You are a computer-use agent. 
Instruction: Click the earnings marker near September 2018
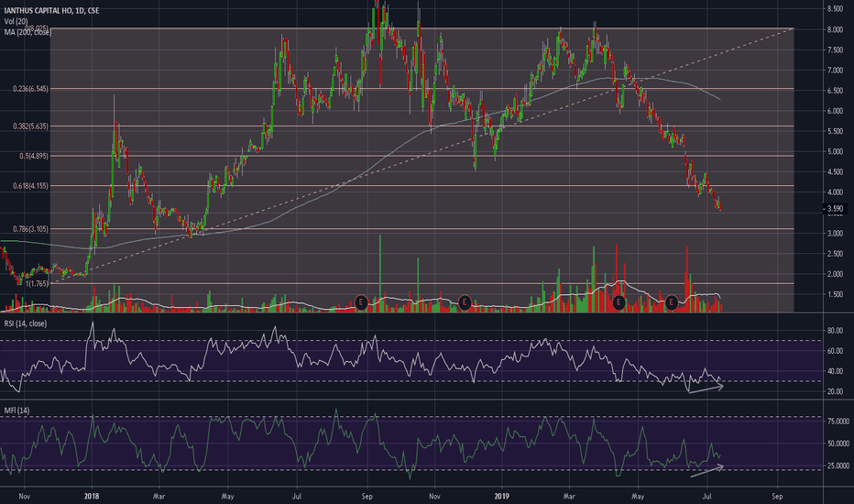click(360, 301)
